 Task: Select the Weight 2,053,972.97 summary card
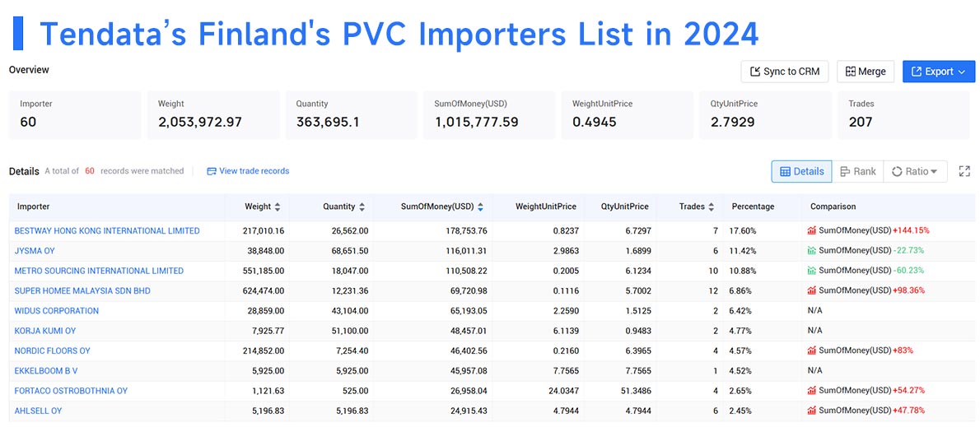(214, 115)
